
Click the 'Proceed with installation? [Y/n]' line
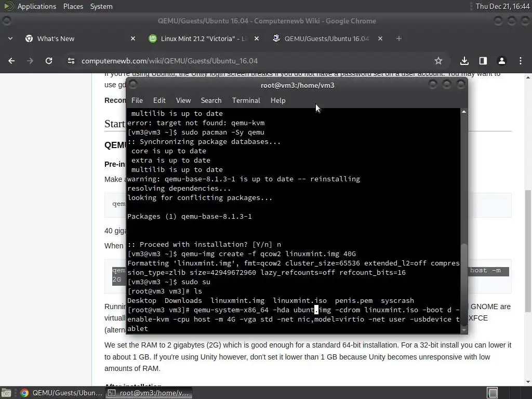click(x=204, y=245)
